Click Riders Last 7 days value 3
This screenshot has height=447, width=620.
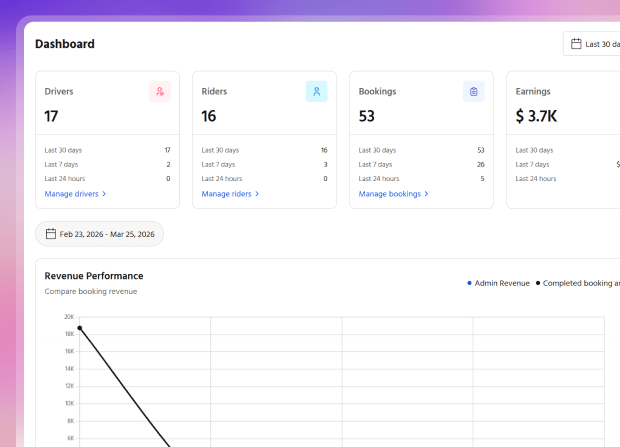[325, 165]
